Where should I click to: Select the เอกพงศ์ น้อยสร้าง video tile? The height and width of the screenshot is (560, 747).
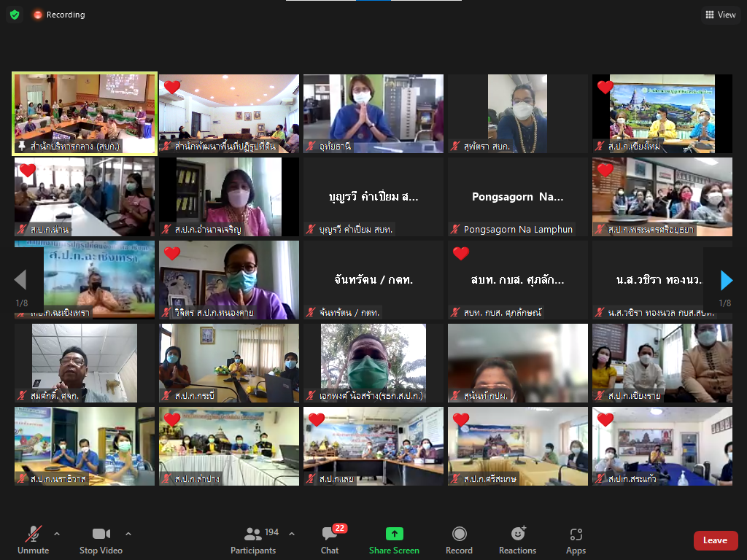373,363
